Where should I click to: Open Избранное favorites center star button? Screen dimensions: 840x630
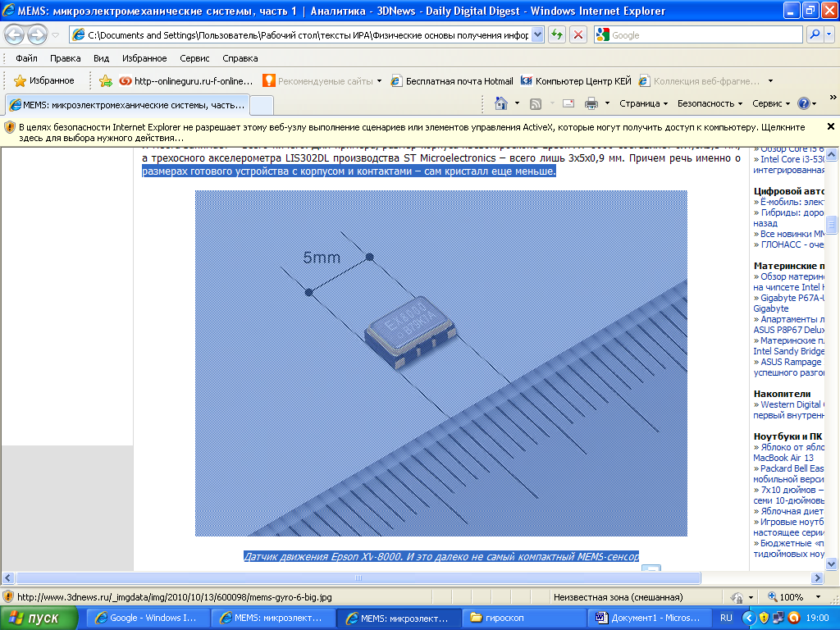click(x=44, y=81)
